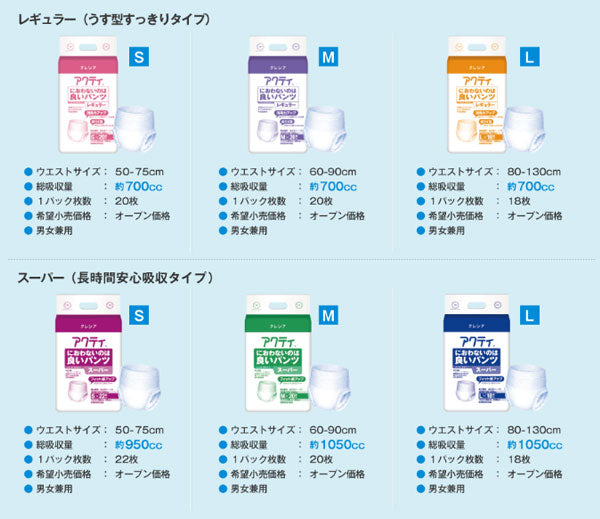This screenshot has height=519, width=600.
Task: Select the green Super M package image
Action: point(278,353)
